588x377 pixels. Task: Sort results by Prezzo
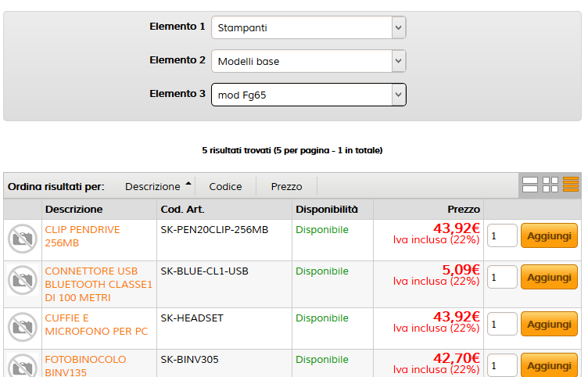286,186
